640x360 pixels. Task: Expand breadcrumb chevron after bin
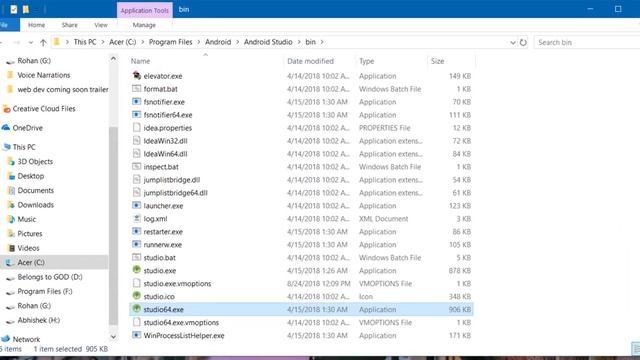click(x=322, y=42)
